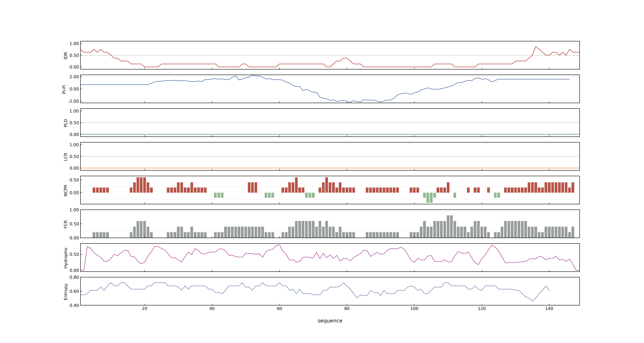Click x-axis tick label 80
The image size is (644, 343).
(347, 309)
